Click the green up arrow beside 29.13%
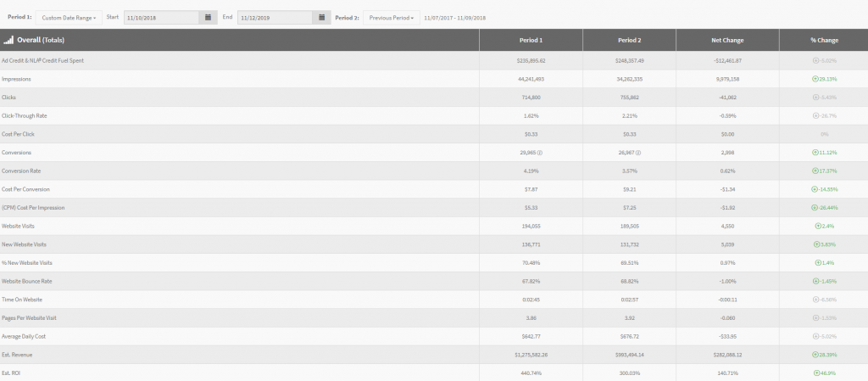Screen dimensions: 868x381 coord(815,79)
